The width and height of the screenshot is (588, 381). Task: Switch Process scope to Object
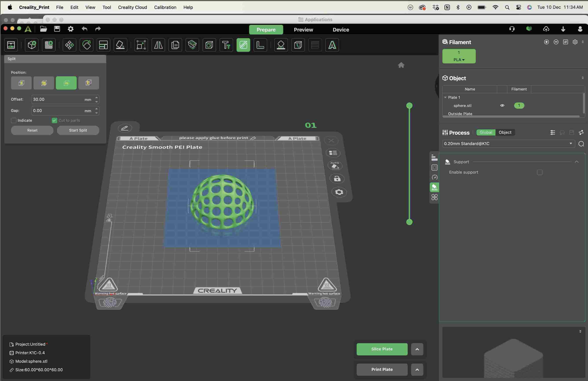[505, 132]
